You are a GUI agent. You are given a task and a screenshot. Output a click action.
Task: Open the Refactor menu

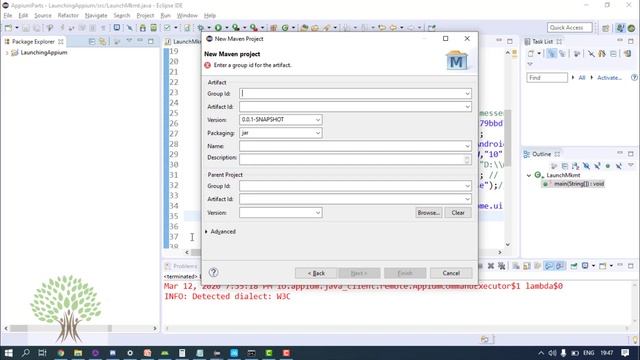(68, 16)
